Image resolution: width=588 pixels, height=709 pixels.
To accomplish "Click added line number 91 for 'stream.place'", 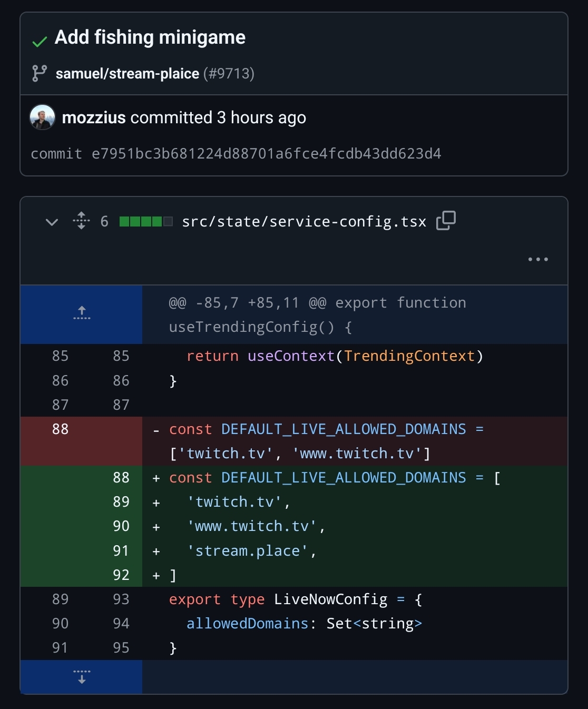I will [x=121, y=550].
